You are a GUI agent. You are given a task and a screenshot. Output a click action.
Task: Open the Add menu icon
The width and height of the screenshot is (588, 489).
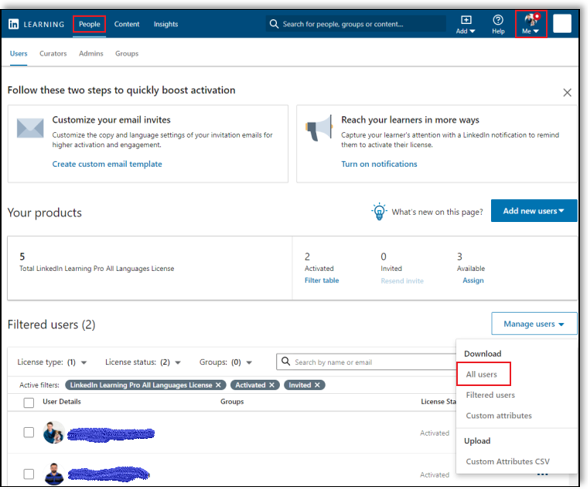click(x=465, y=25)
